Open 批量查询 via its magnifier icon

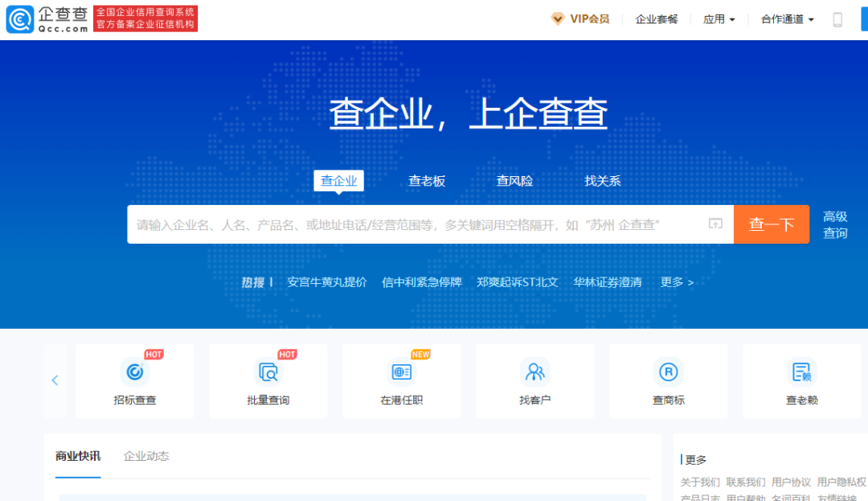click(268, 372)
